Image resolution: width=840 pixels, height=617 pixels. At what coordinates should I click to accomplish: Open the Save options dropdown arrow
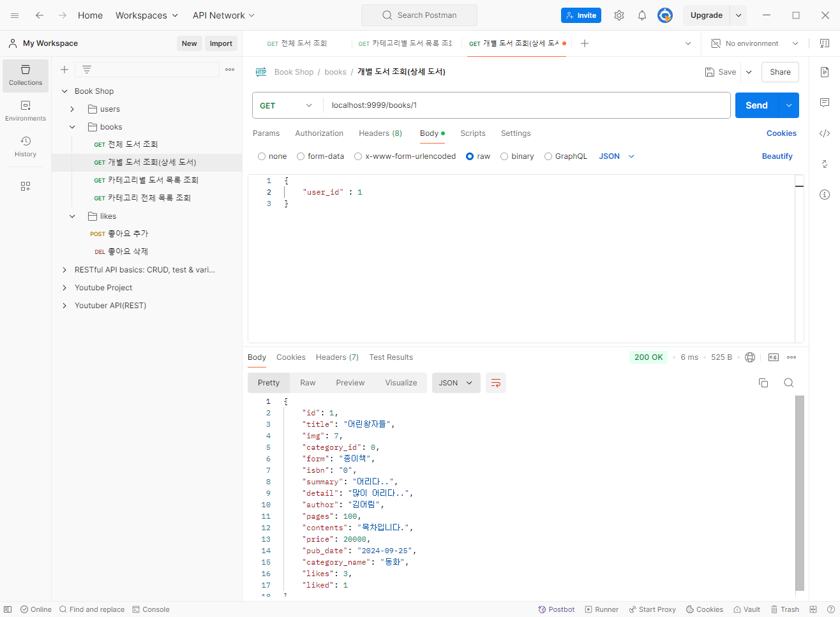coord(749,72)
